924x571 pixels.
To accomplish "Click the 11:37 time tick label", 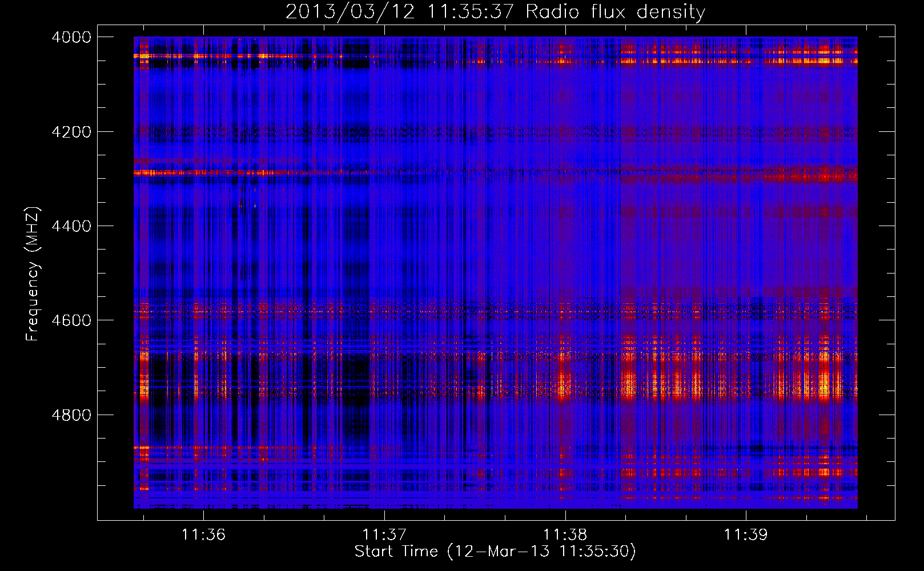I will click(384, 534).
